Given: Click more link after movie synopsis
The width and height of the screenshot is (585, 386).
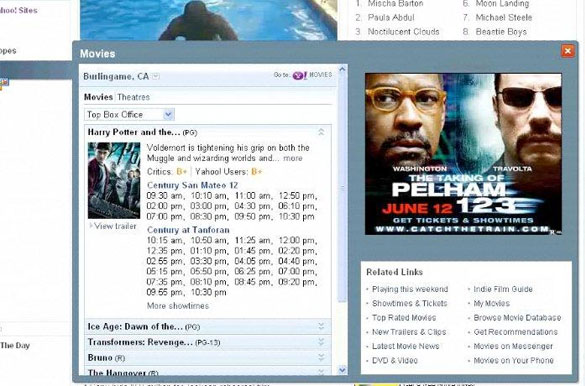Looking at the screenshot, I should pos(292,158).
